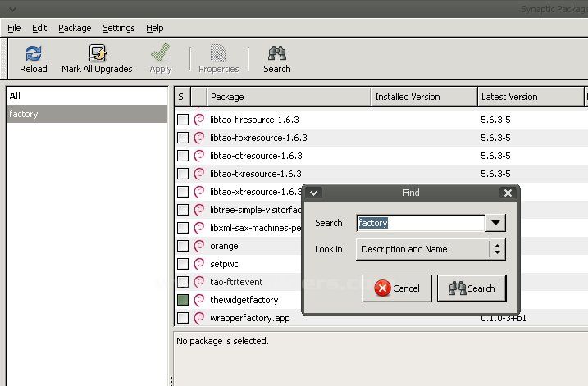This screenshot has height=386, width=588.
Task: Sort by Latest Version column header
Action: tap(531, 97)
